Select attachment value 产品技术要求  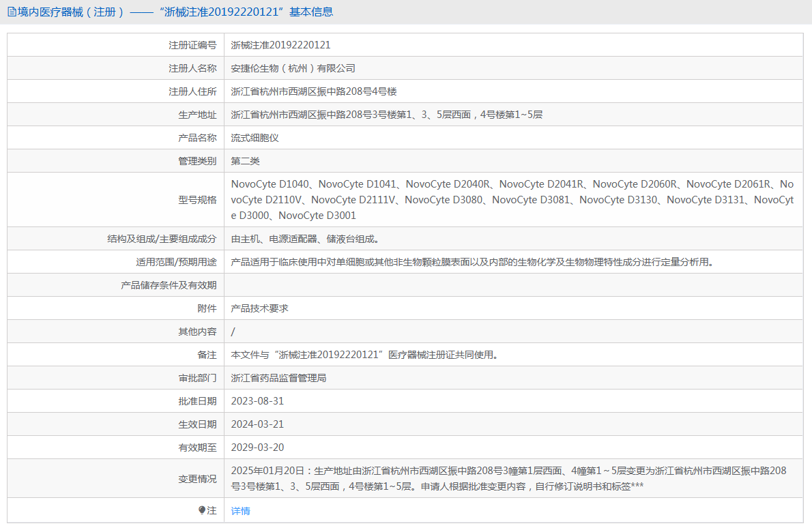coord(259,308)
